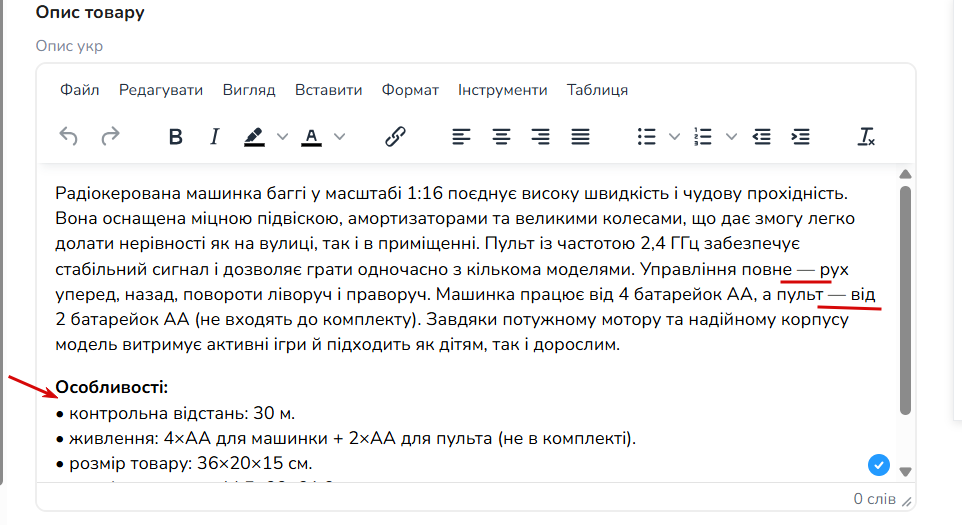Click the Undo arrow in the editor toolbar
The image size is (962, 525).
pyautogui.click(x=69, y=136)
